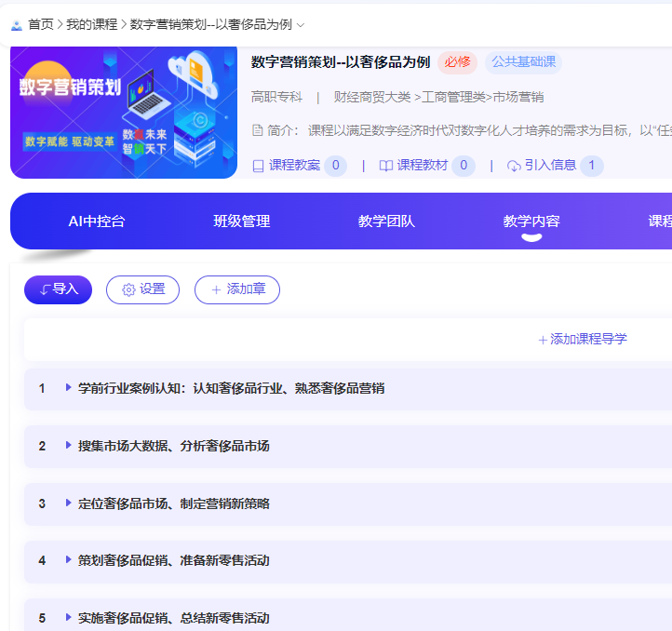The height and width of the screenshot is (631, 672).
Task: Expand chapter 1 学前行业案例认知 triangle
Action: tap(68, 387)
